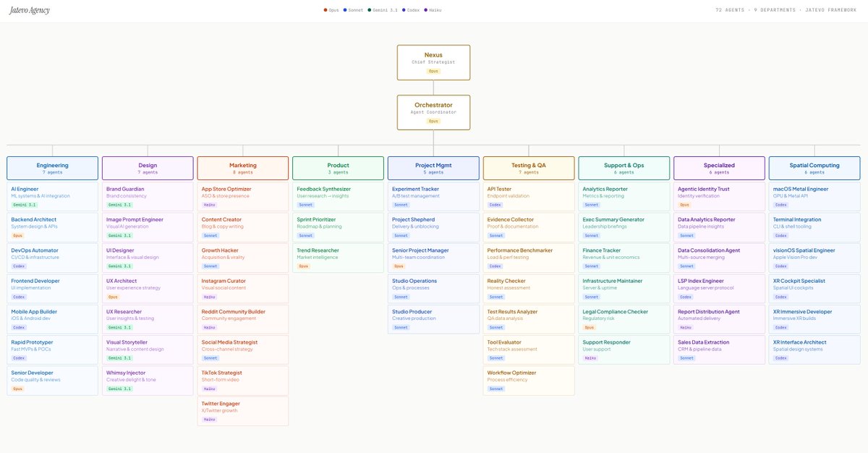Click the Legal Compliance Checker card
This screenshot has height=453, width=868.
[x=624, y=319]
